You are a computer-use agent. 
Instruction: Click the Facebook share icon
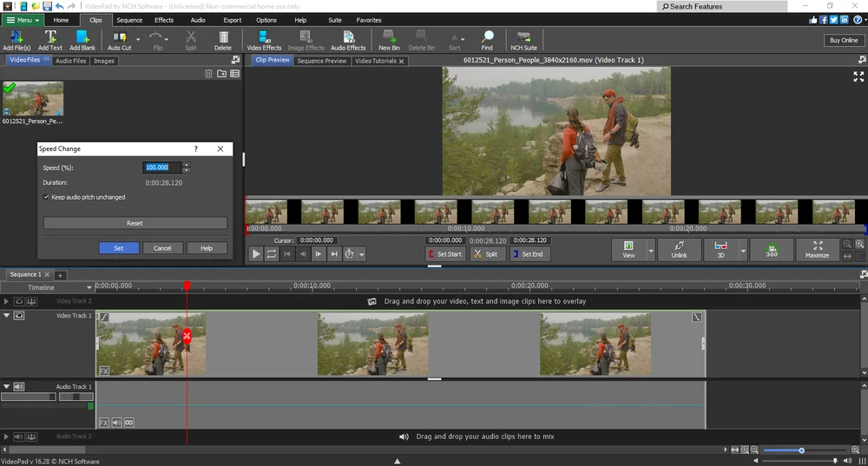click(x=824, y=20)
